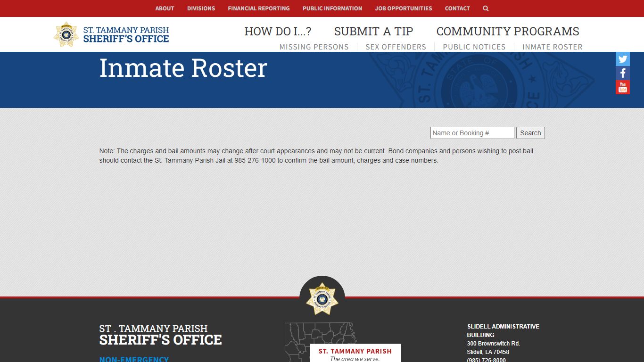Focus the Name or Booking # search field
The height and width of the screenshot is (362, 644).
472,133
